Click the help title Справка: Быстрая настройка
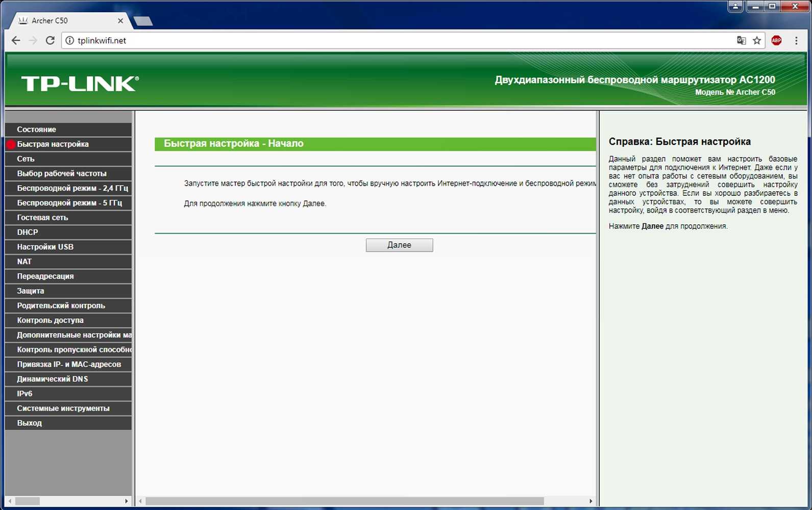 point(680,142)
